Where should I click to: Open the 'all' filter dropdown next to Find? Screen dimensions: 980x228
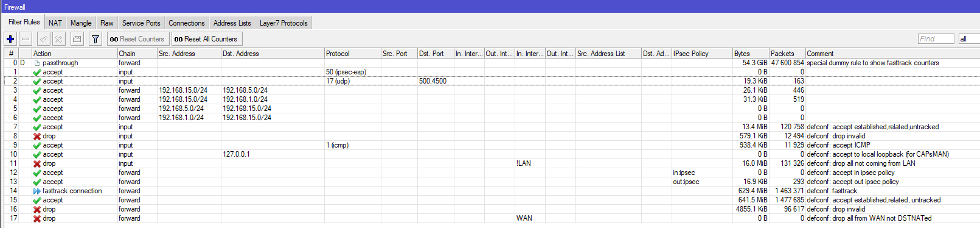point(969,39)
